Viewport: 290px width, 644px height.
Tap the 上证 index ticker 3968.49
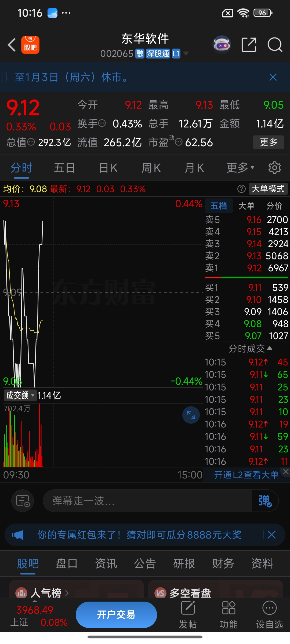click(x=39, y=616)
